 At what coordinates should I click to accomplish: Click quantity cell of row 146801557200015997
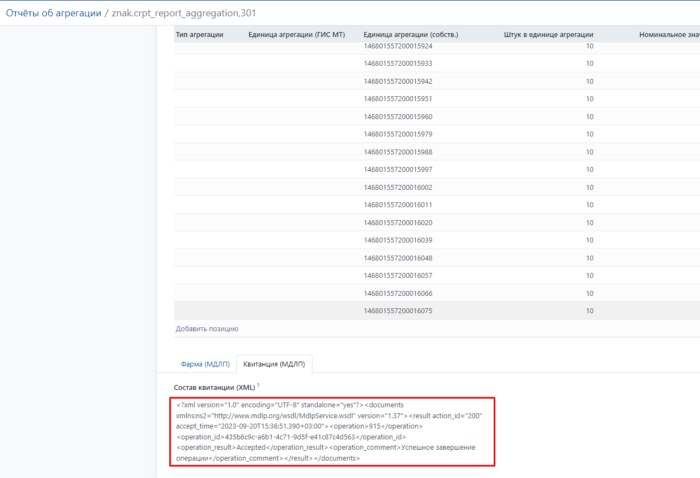tap(588, 169)
